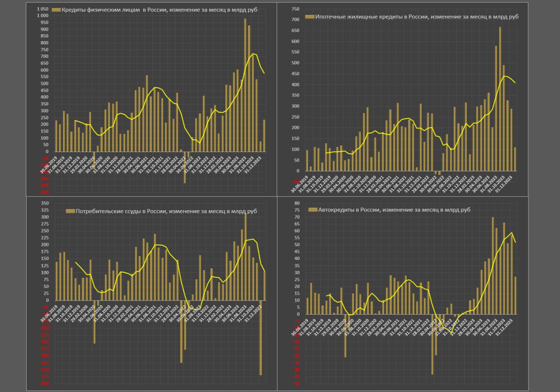The image size is (560, 392).
Task: Click the tallest bar in the personal loans chart
Action: point(245,85)
